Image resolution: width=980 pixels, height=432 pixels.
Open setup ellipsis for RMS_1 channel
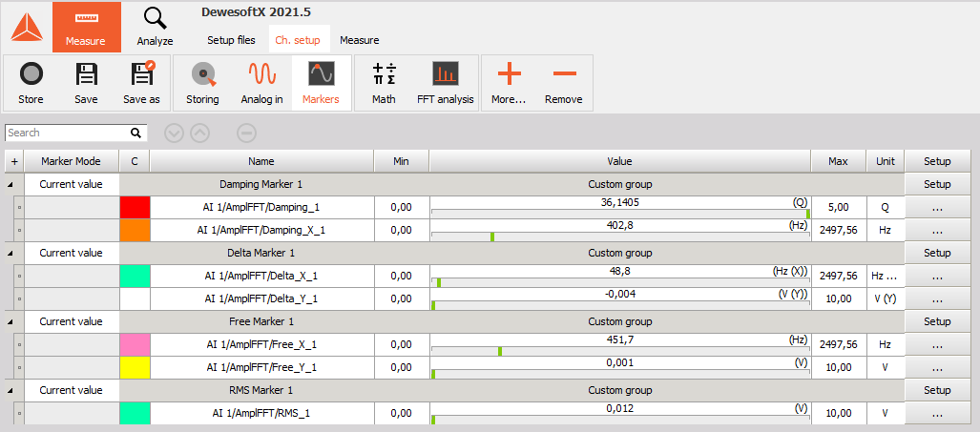coord(937,413)
